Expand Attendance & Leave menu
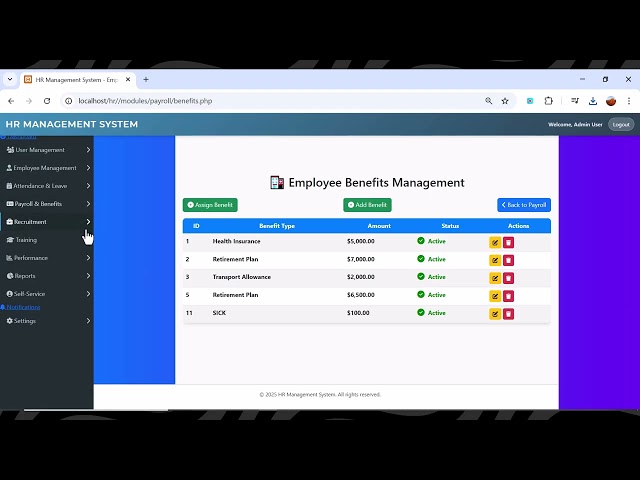This screenshot has height=480, width=640. [x=47, y=186]
